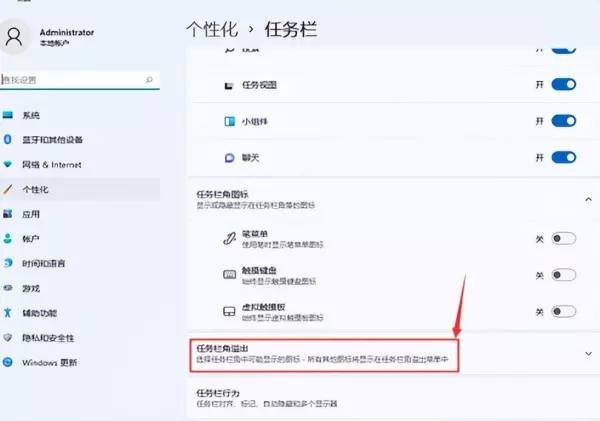The height and width of the screenshot is (421, 600).
Task: Click the search magnifier icon in 查找设置
Action: click(x=149, y=80)
